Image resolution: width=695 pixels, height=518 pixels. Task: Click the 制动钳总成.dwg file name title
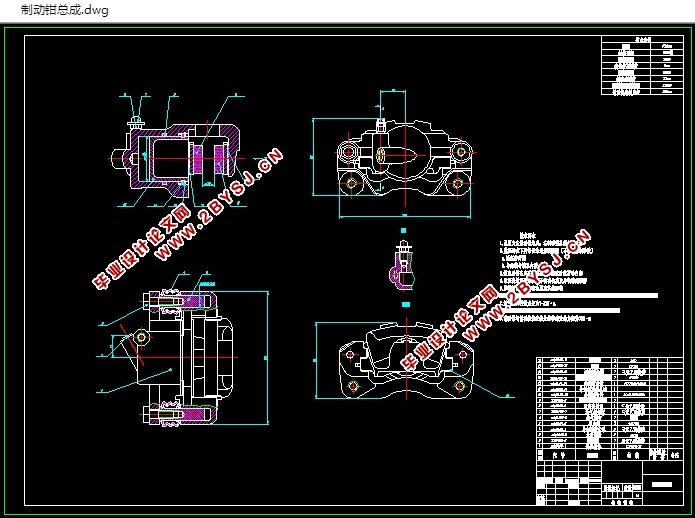tap(65, 10)
